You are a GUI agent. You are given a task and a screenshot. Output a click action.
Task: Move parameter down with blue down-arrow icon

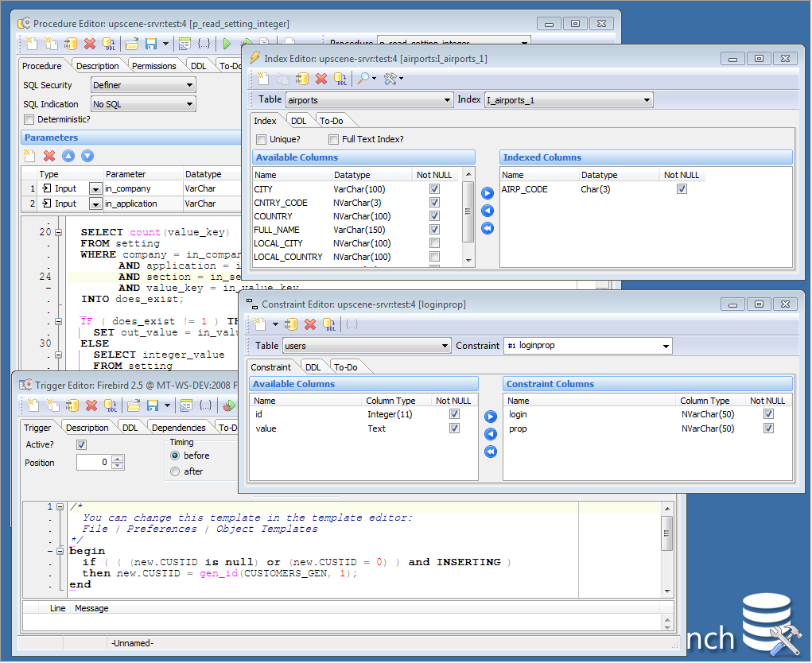tap(87, 156)
